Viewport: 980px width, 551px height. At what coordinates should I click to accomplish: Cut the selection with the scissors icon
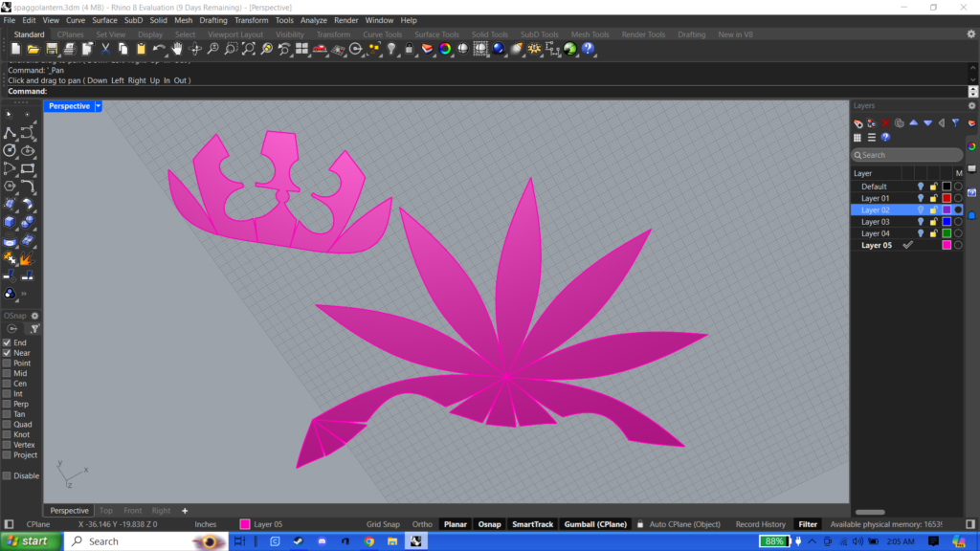click(x=105, y=49)
